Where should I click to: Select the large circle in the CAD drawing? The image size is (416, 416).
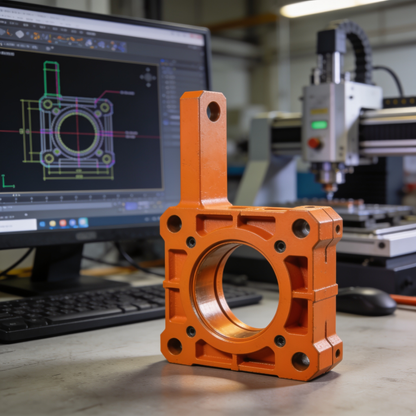pyautogui.click(x=77, y=133)
